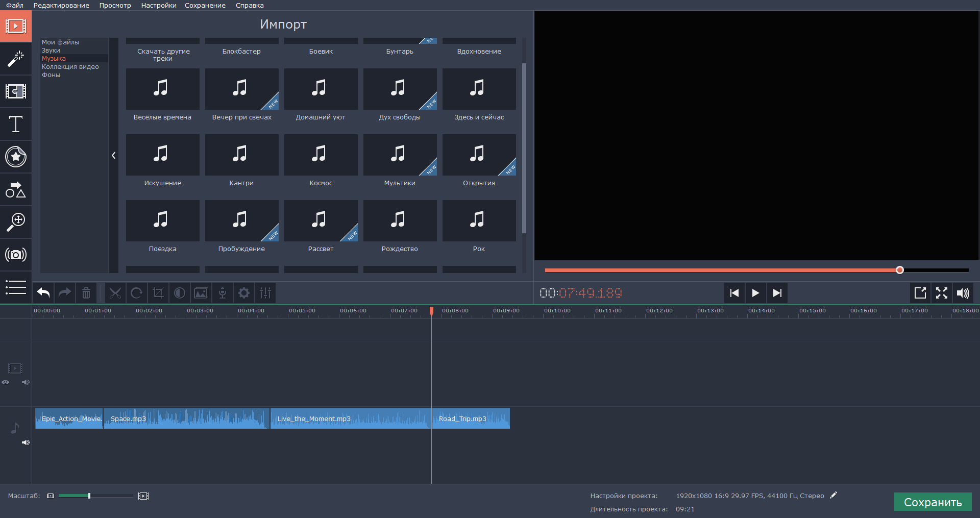Open Clip properties gear icon
The height and width of the screenshot is (518, 980).
click(244, 293)
